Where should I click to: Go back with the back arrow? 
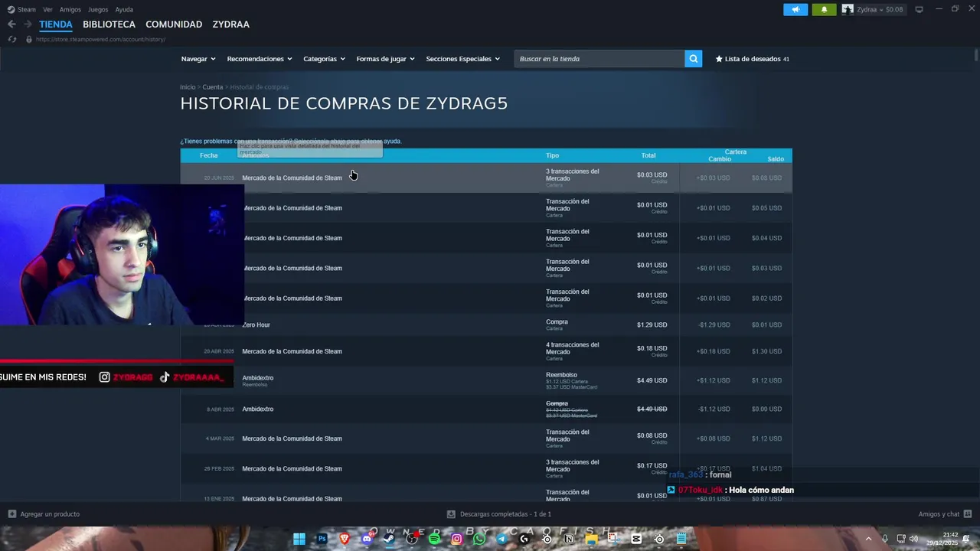coord(11,24)
